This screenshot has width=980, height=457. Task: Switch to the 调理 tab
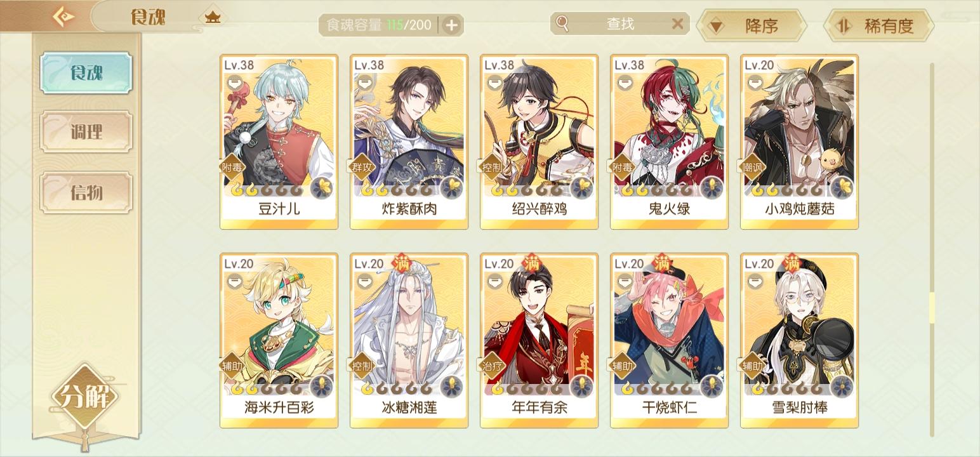(86, 132)
